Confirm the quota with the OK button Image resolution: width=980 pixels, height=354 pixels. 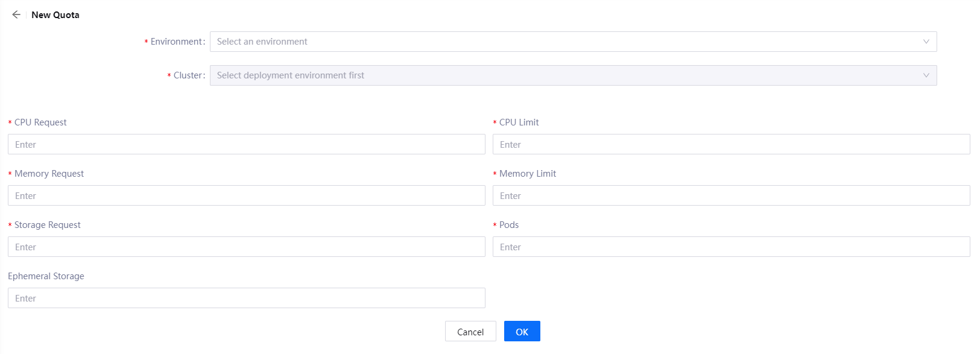click(522, 332)
